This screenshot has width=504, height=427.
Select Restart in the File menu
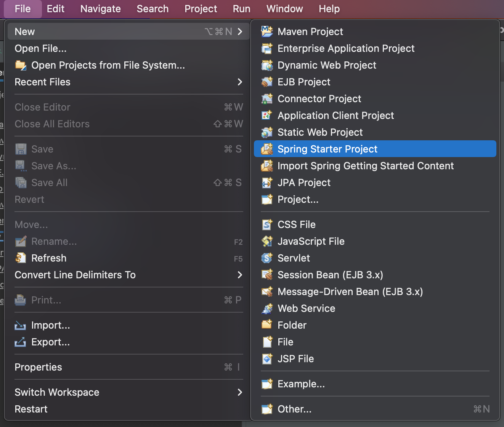pyautogui.click(x=129, y=409)
